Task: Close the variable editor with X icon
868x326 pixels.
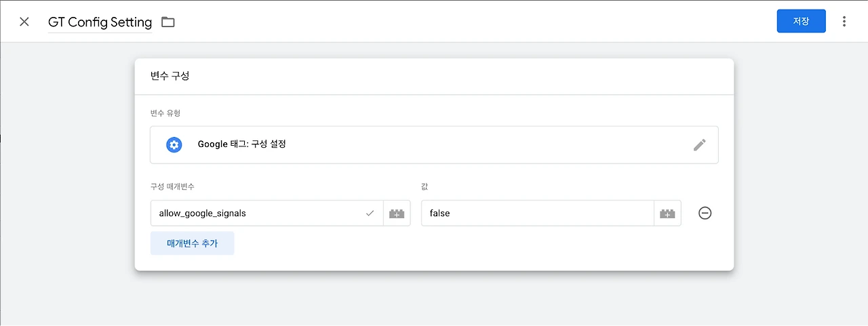Action: [24, 22]
